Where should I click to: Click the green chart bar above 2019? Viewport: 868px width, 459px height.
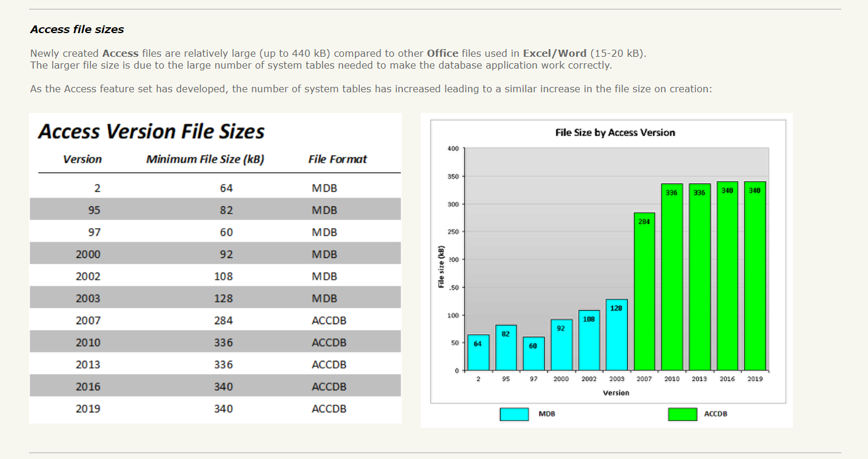755,276
